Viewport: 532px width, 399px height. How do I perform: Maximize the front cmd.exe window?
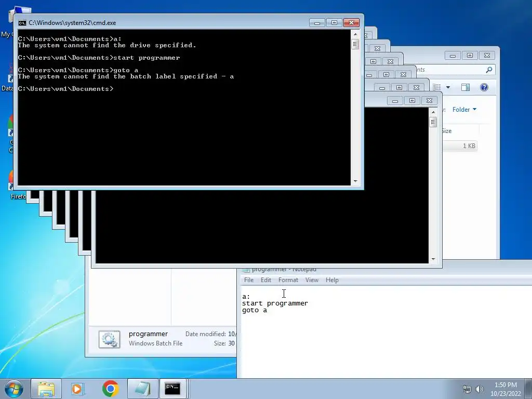click(x=334, y=23)
